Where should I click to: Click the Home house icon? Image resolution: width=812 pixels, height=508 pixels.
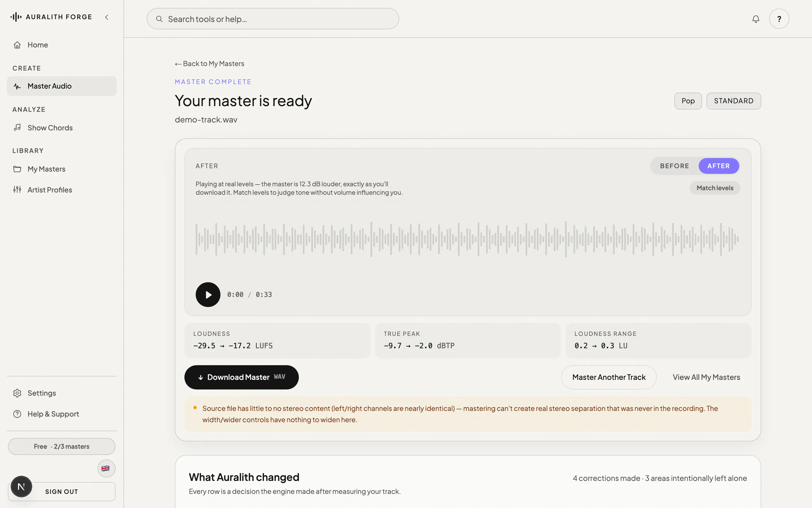pos(17,45)
